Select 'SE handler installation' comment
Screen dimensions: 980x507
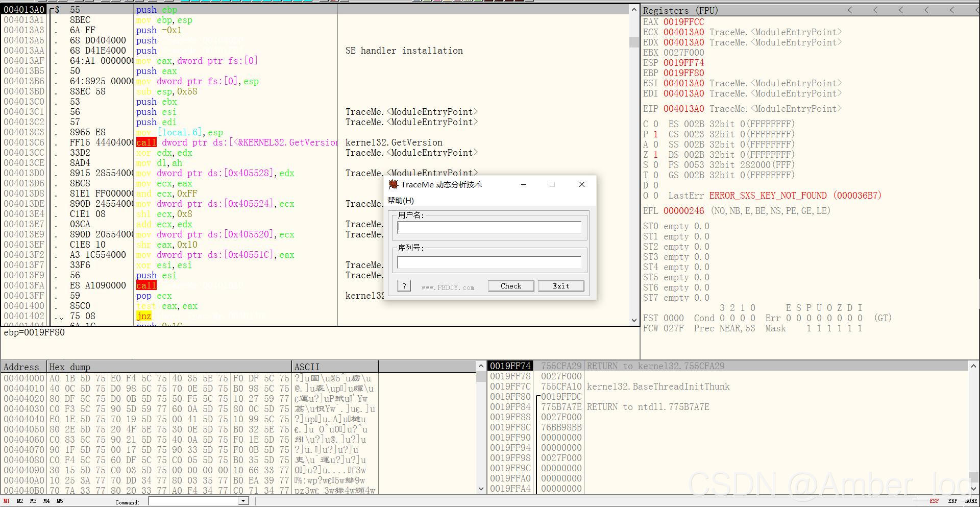coord(404,51)
